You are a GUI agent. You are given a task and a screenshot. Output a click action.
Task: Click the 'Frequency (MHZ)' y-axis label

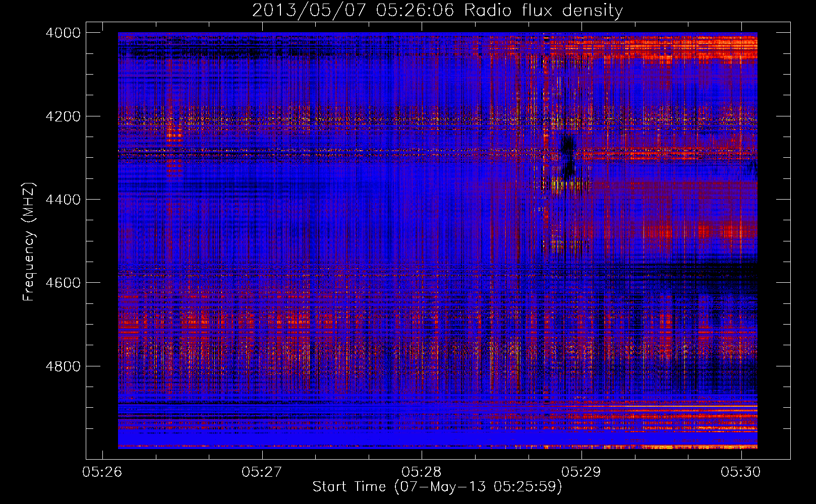[x=29, y=242]
